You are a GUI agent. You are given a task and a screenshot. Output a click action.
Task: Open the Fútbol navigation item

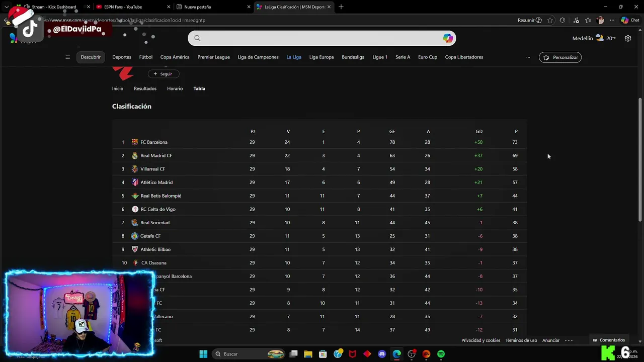coord(146,57)
